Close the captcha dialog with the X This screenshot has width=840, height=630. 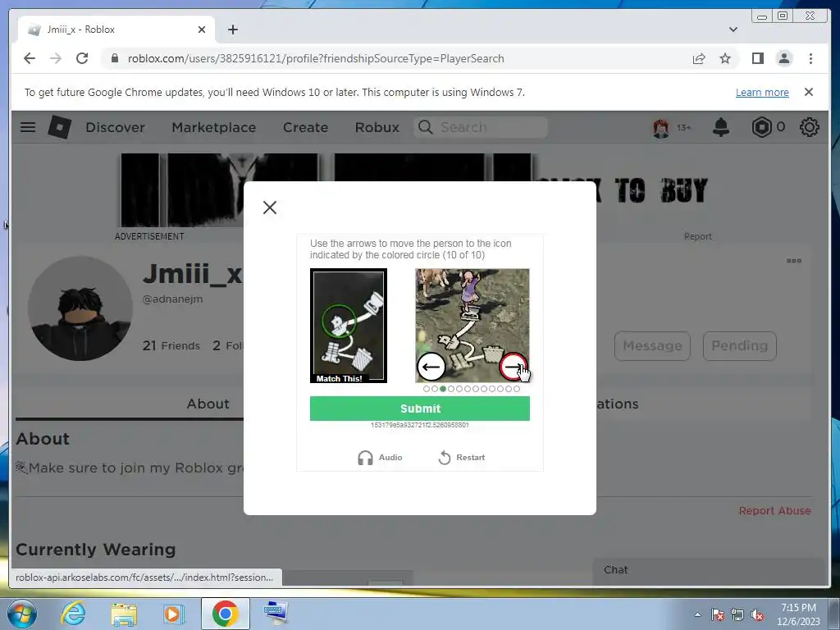(270, 208)
